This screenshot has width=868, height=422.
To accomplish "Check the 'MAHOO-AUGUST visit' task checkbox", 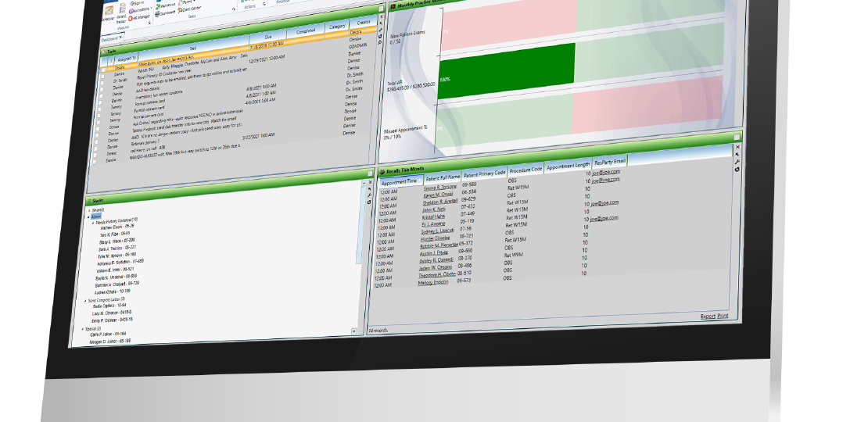I will tap(95, 161).
